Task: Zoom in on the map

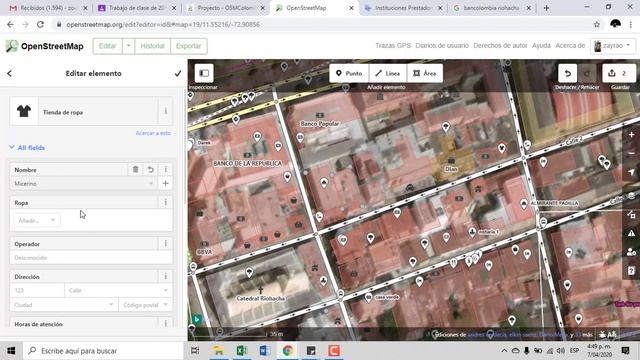Action: (x=631, y=135)
